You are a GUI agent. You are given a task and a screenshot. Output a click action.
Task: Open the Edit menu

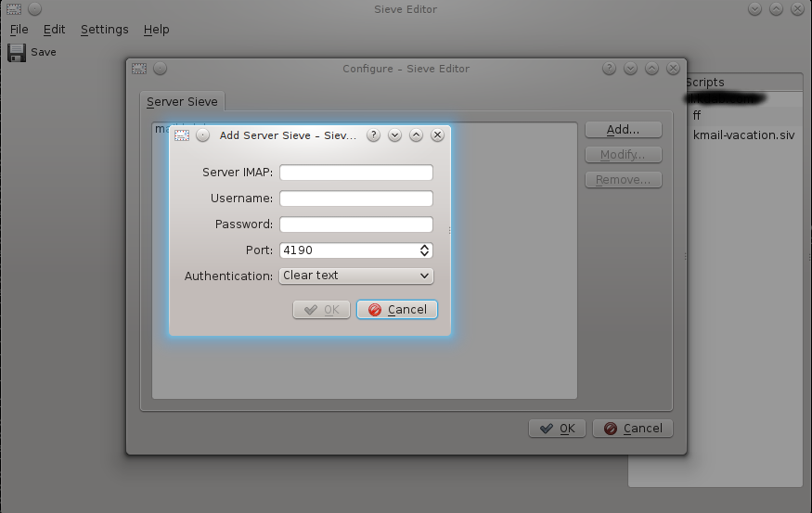point(54,30)
